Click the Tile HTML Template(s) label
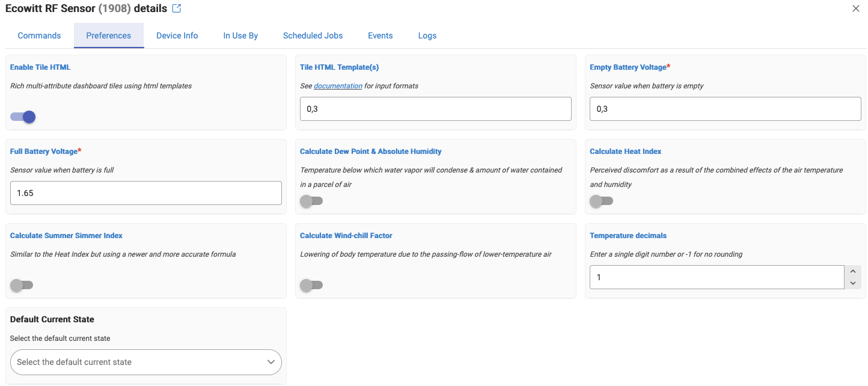 pyautogui.click(x=340, y=67)
